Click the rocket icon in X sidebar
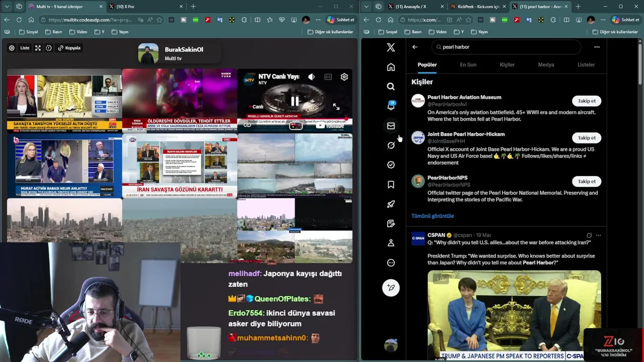Screen dimensions: 644x362 (x=391, y=204)
